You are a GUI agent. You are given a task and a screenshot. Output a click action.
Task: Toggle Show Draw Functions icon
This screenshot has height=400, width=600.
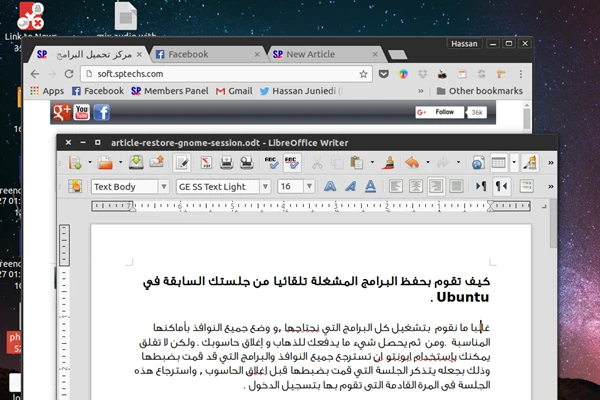click(530, 163)
